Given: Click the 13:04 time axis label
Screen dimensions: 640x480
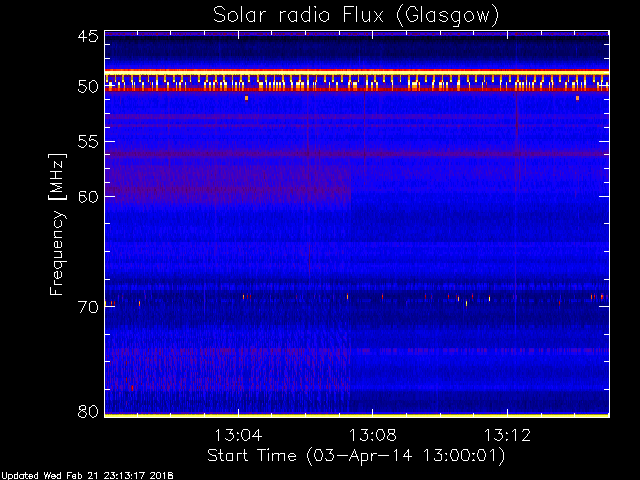Looking at the screenshot, I should tap(238, 435).
